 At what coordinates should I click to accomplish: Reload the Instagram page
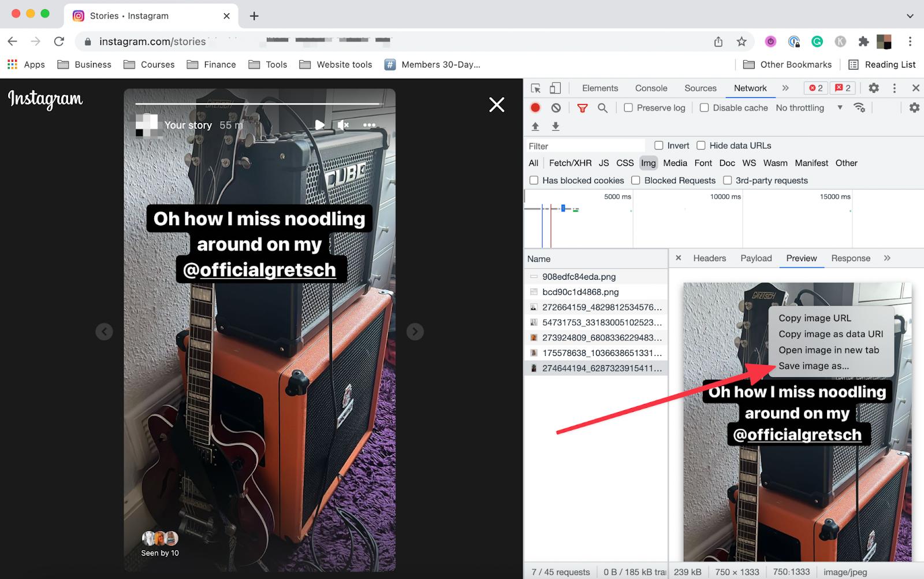click(59, 41)
